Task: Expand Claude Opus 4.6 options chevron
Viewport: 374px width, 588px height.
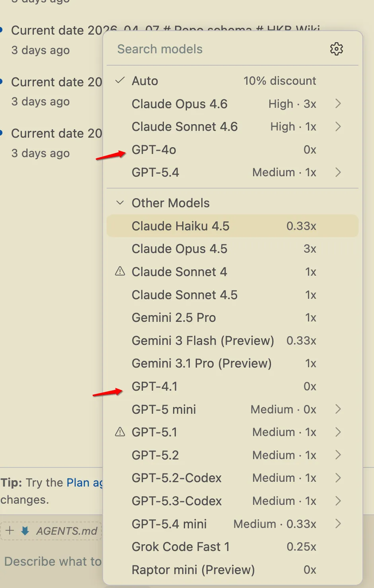Action: click(338, 104)
